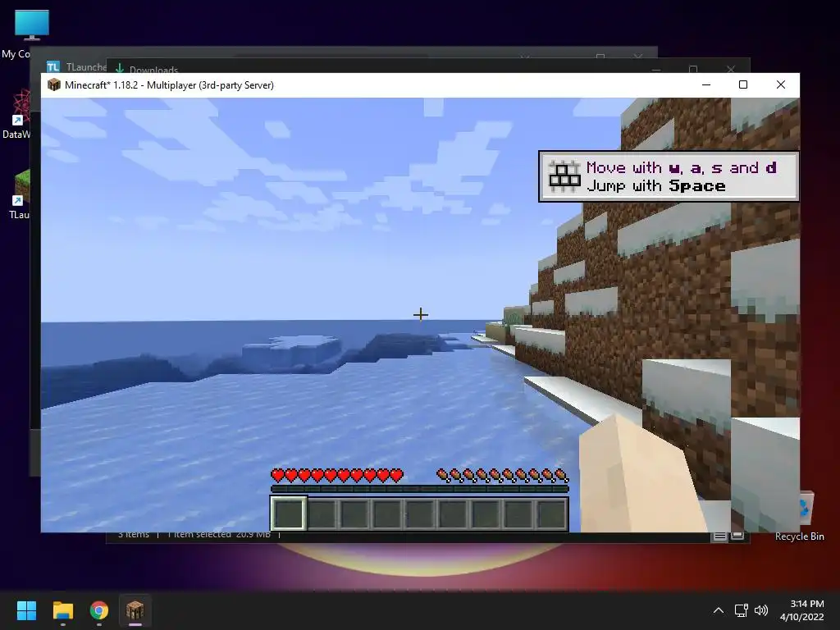Select the last hotbar slot in Minecraft
This screenshot has height=630, width=840.
551,514
